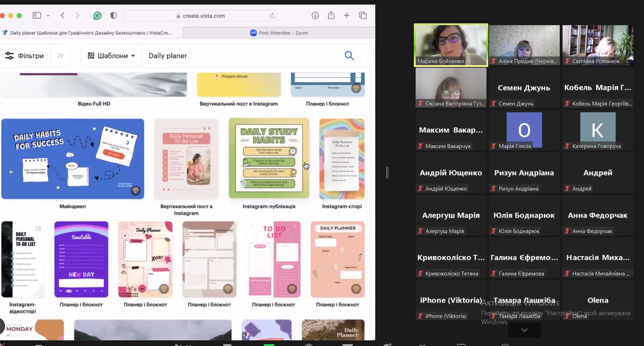Click the blue search magnifier icon
Image resolution: width=644 pixels, height=346 pixels.
tap(349, 56)
